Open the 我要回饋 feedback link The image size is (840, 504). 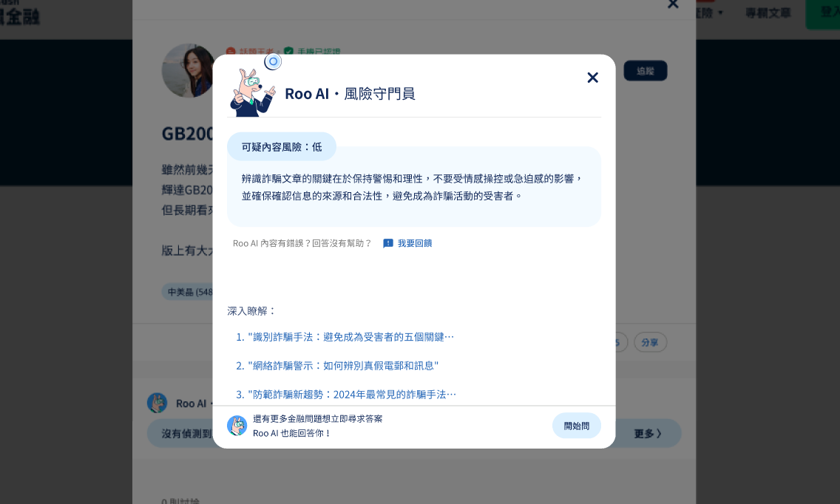tap(415, 243)
